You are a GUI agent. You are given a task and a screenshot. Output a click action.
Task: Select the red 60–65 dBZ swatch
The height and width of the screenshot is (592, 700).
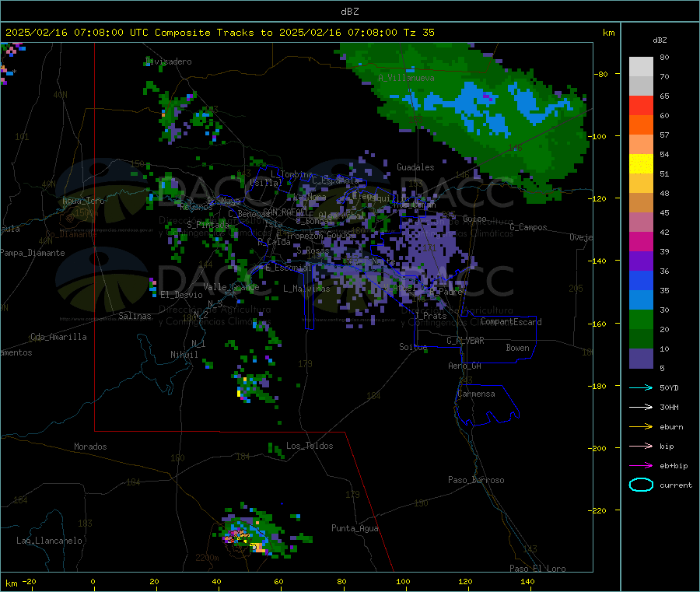(641, 105)
